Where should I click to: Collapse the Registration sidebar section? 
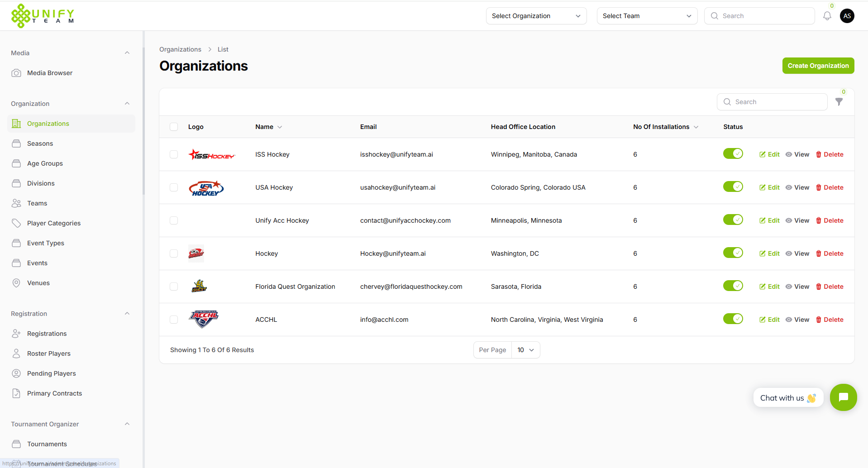tap(127, 314)
